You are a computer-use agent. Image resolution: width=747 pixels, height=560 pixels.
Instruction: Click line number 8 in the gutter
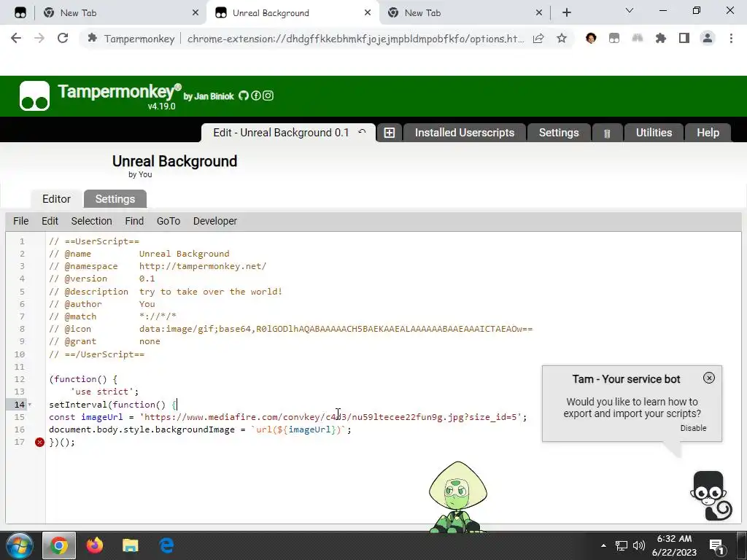tap(22, 329)
